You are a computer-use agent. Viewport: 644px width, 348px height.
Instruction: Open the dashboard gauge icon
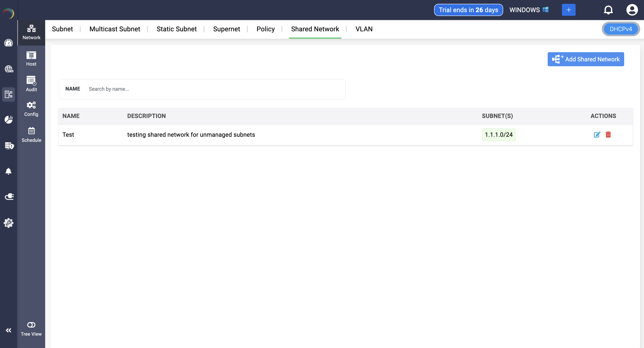pos(9,43)
